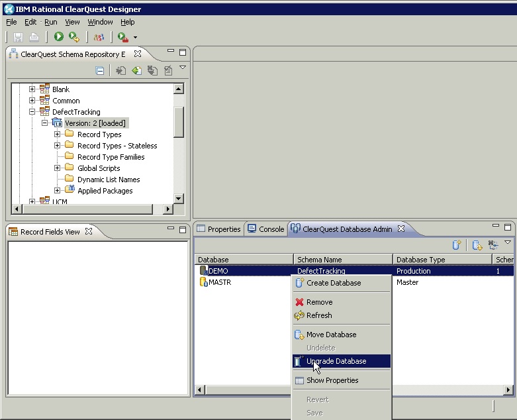Expand the Blank schema node
Image resolution: width=517 pixels, height=420 pixels.
coord(32,89)
